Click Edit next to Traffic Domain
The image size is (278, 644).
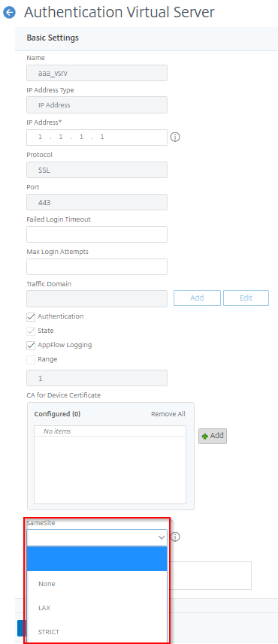[x=246, y=298]
